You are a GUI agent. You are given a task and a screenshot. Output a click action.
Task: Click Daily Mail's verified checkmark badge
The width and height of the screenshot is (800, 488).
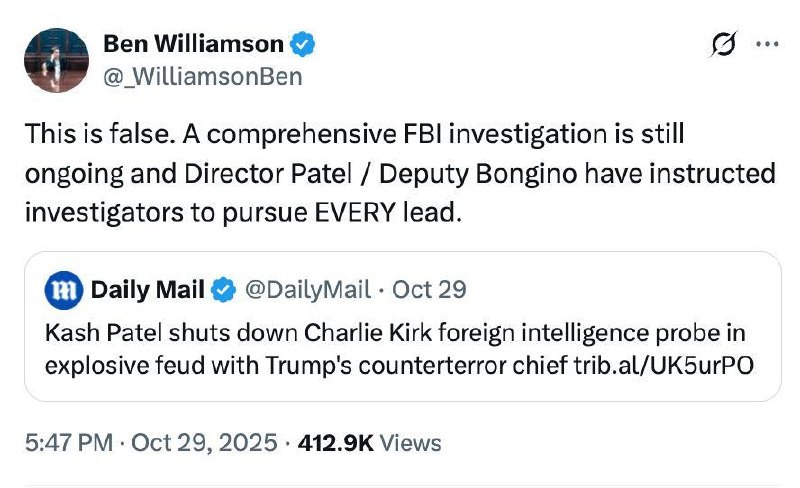[x=225, y=290]
